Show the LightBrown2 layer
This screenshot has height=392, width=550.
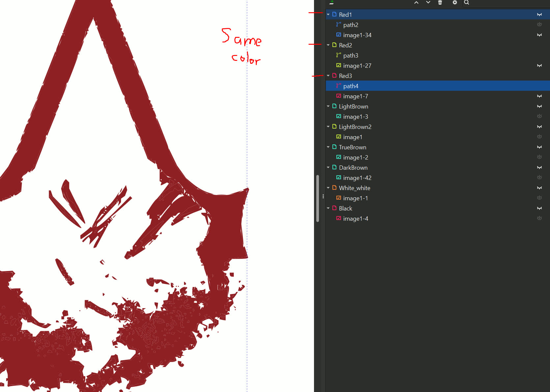click(539, 127)
